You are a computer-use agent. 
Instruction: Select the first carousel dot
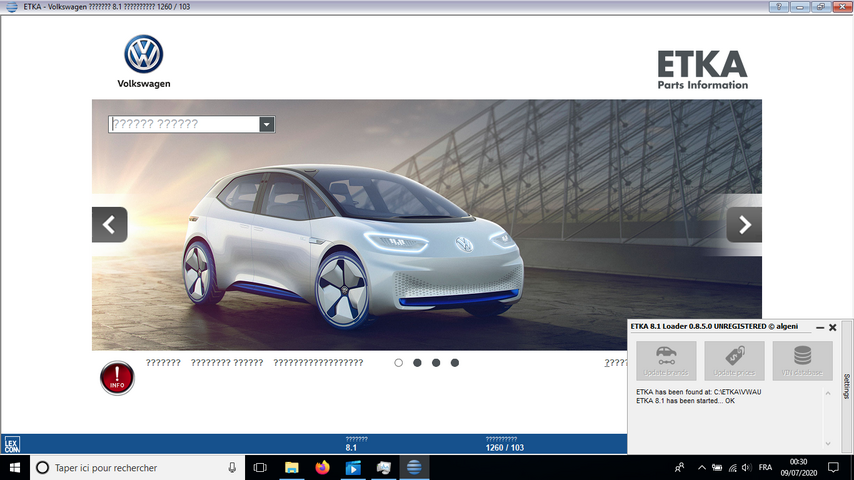(x=399, y=363)
